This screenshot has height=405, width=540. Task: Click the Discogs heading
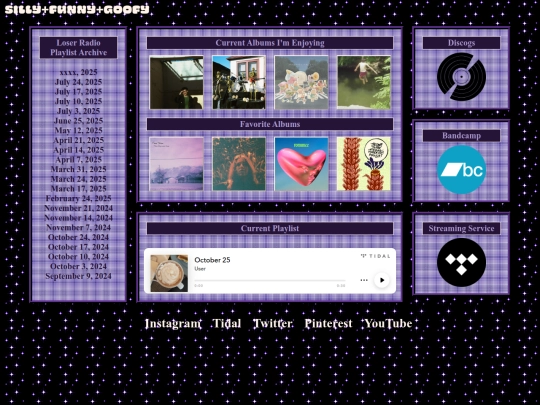[x=461, y=43]
